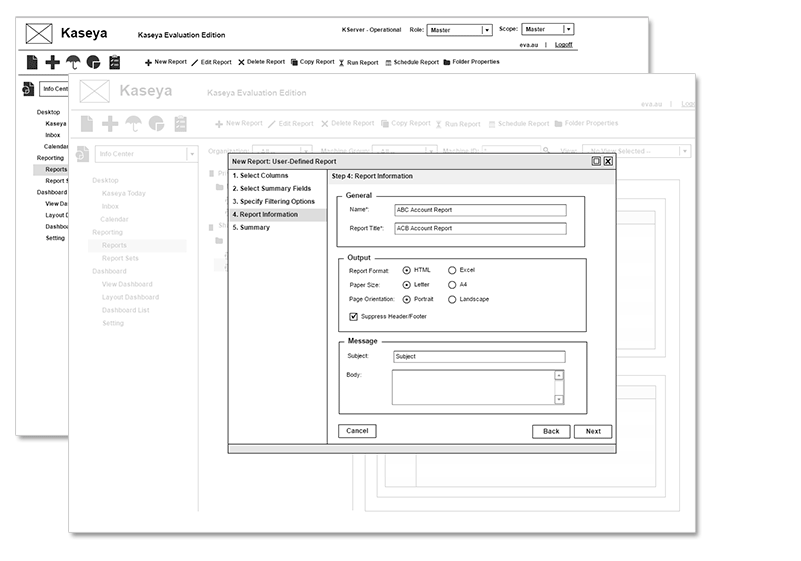Click Body scrollbar up arrow
Viewport: 801px width, 561px height.
click(559, 376)
